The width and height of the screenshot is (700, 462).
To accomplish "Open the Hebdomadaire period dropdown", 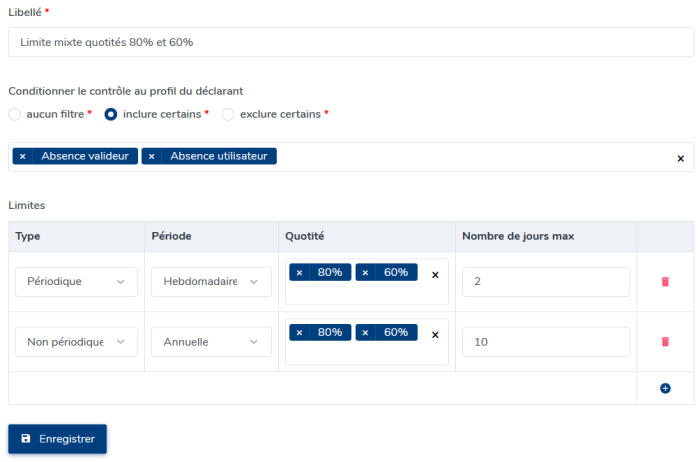I will (x=211, y=282).
